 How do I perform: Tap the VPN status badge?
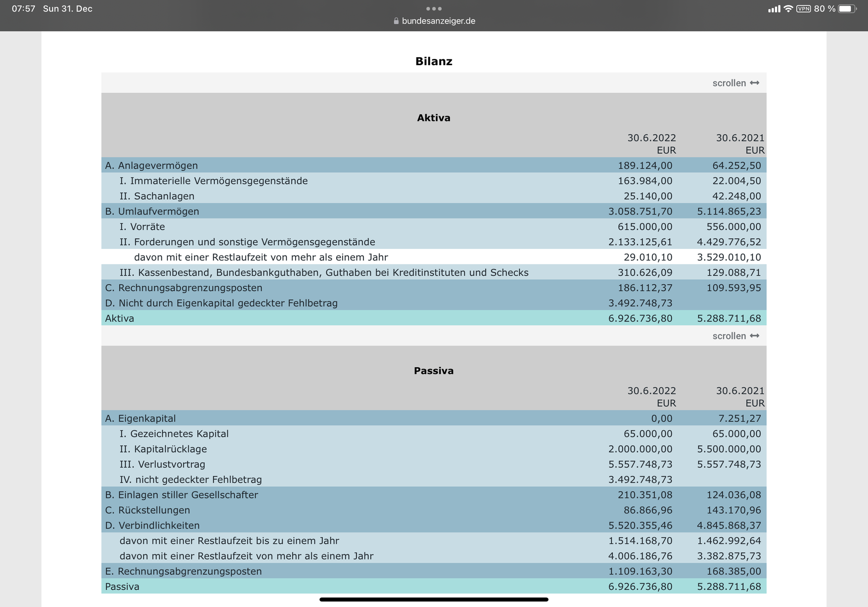pos(803,9)
